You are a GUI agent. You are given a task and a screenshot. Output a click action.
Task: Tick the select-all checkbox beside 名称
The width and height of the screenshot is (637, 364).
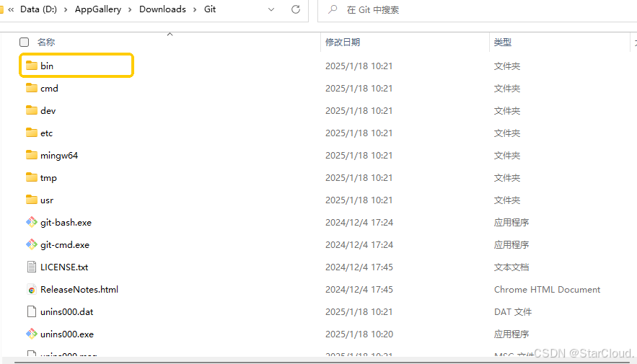point(25,43)
